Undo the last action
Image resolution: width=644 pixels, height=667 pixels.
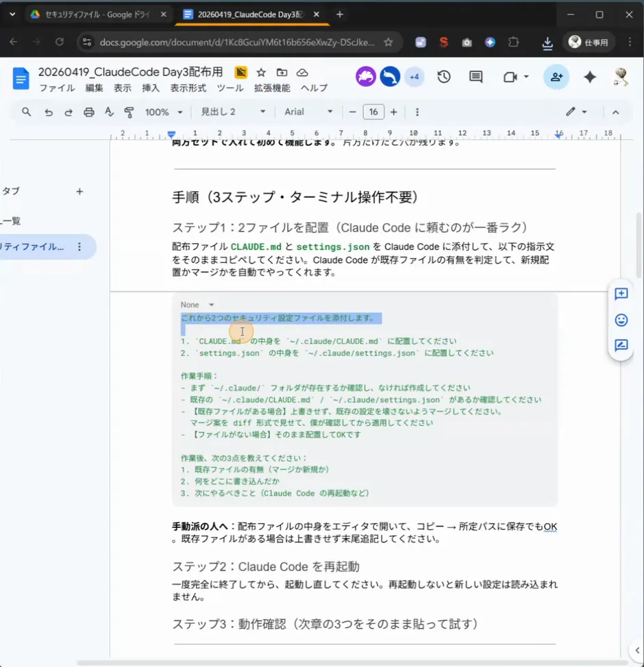[49, 112]
